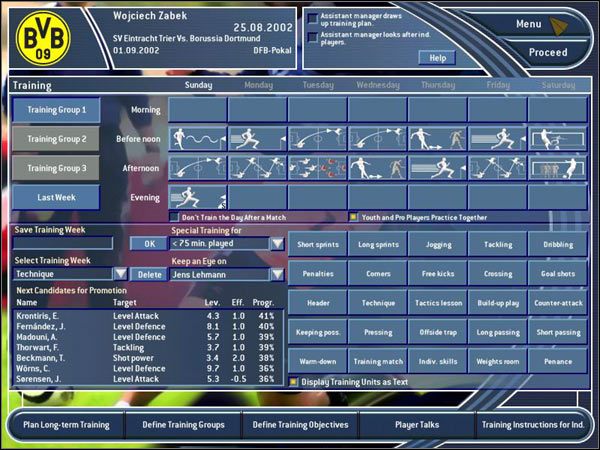The image size is (600, 450).
Task: Click Saturday afternoon goal training icon
Action: click(x=557, y=167)
